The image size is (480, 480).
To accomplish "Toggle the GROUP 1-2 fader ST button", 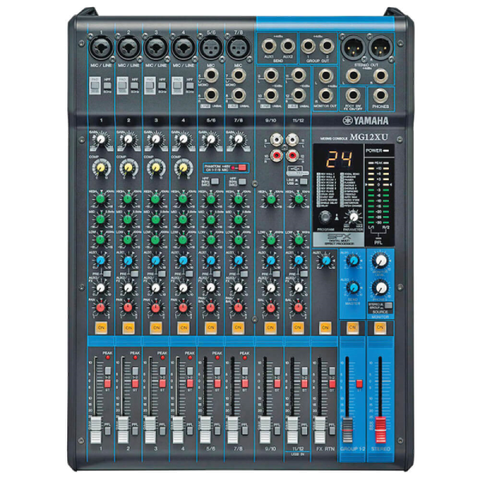I will 359,384.
